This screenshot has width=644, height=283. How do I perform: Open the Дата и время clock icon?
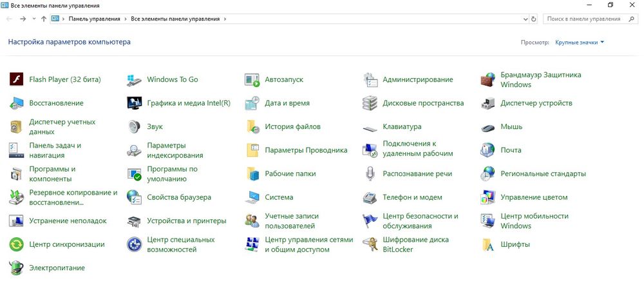click(252, 103)
